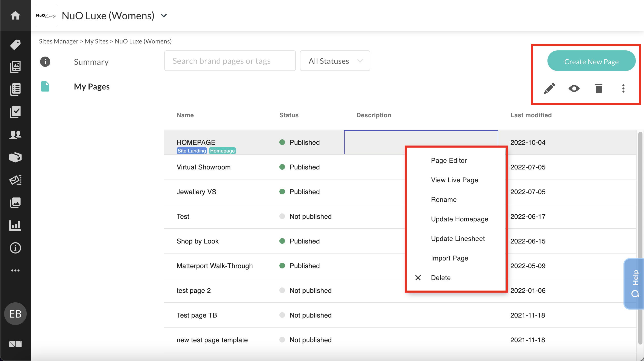Click the 2022-10-04 last modified date

[x=528, y=142]
